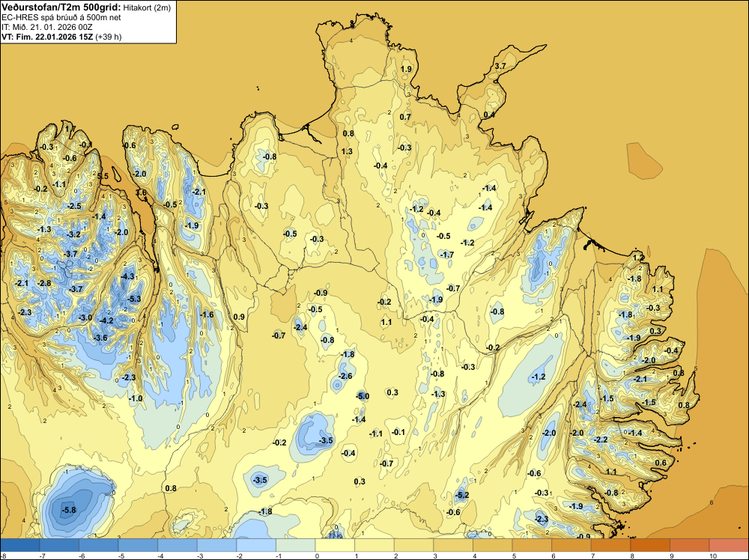Select the -1.7 temperature value
This screenshot has width=749, height=560.
[x=447, y=255]
